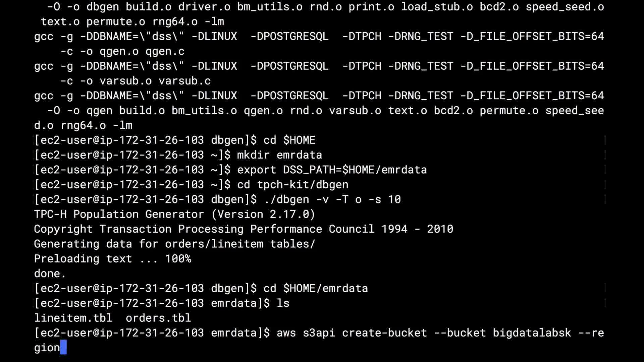
Task: Click the Generating data for orders/lineitem line
Action: [x=174, y=244]
